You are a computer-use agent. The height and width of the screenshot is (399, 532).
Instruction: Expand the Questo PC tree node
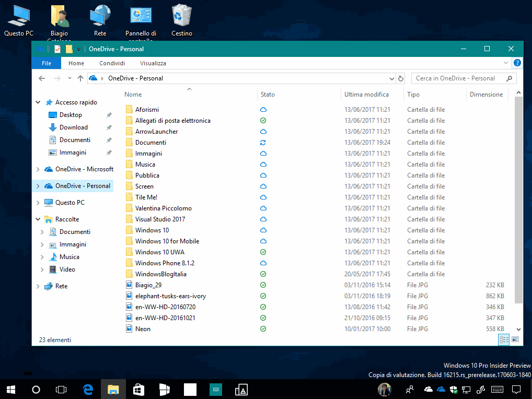[x=38, y=203]
